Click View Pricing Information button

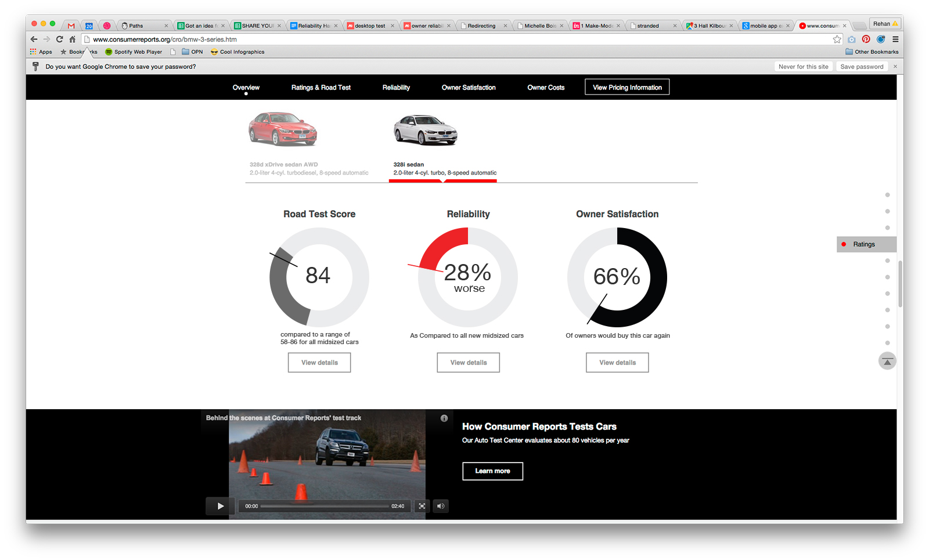point(627,87)
